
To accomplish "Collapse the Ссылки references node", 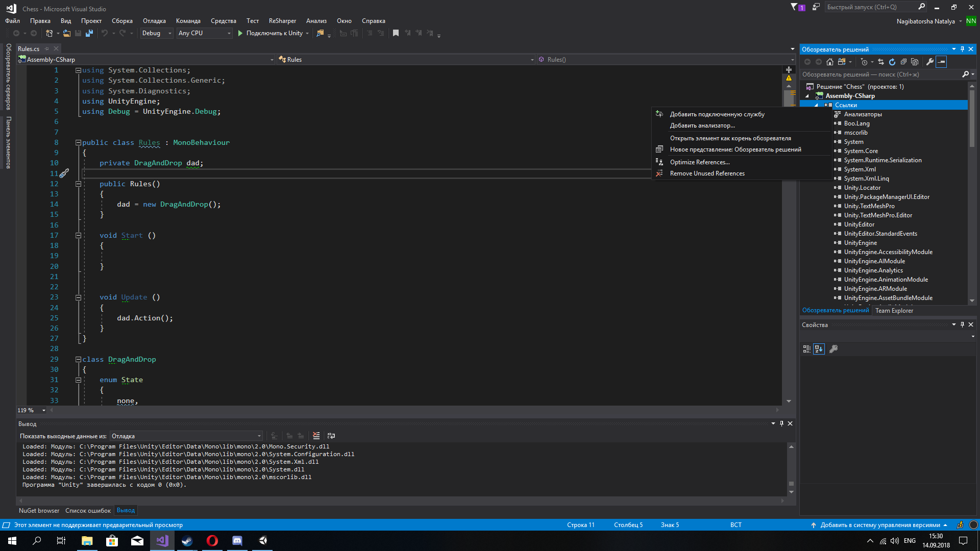I will [816, 105].
